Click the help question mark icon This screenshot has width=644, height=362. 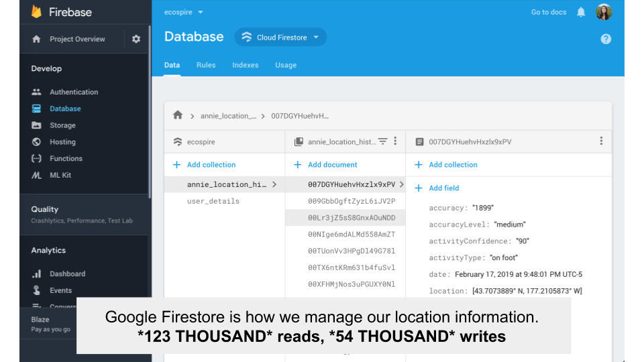tap(605, 39)
